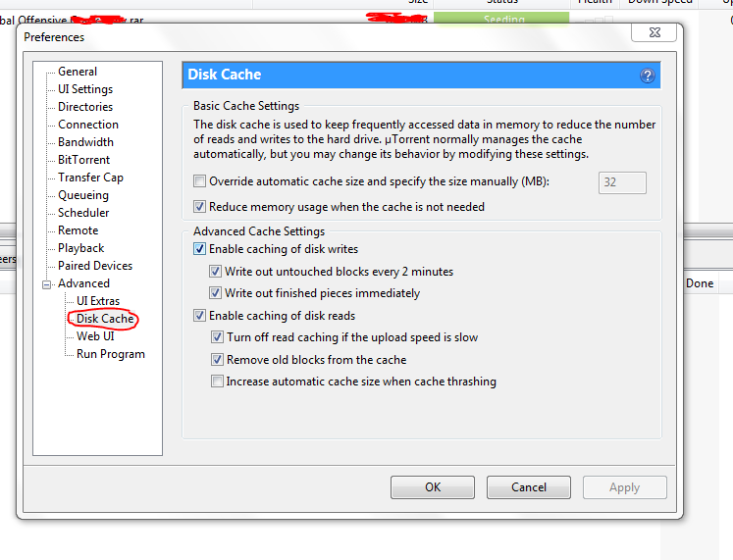Click the green Seeding status bar
Image resolution: width=733 pixels, height=560 pixels.
coord(501,18)
